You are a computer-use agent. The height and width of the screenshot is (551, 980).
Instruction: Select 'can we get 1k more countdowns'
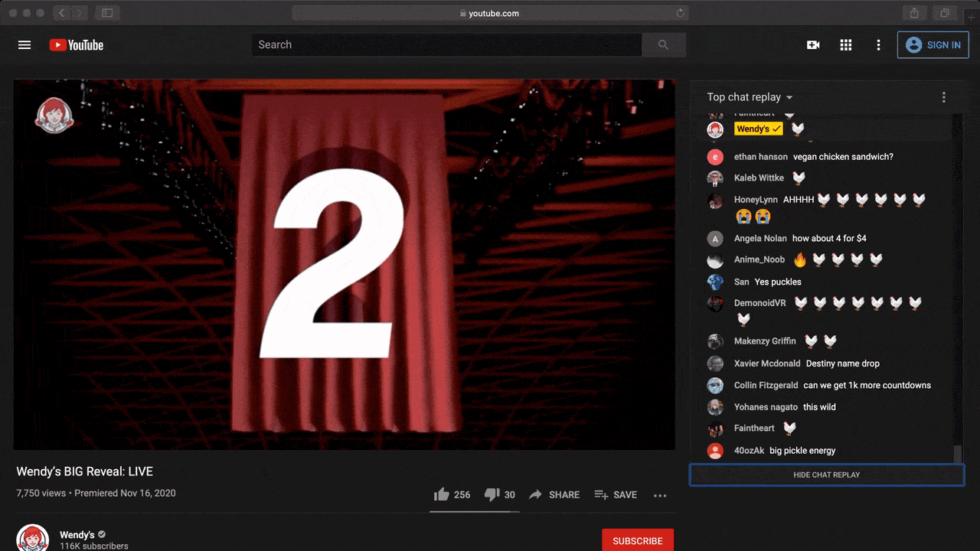pyautogui.click(x=867, y=385)
